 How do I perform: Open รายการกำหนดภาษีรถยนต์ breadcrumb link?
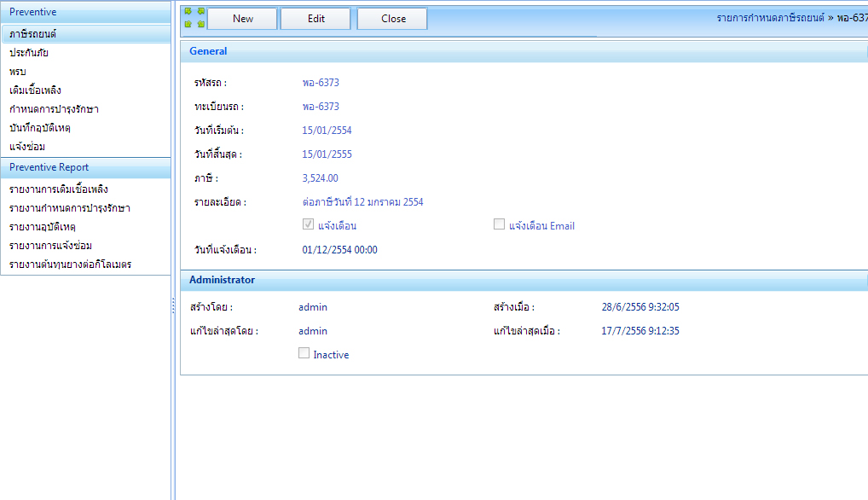click(x=771, y=18)
